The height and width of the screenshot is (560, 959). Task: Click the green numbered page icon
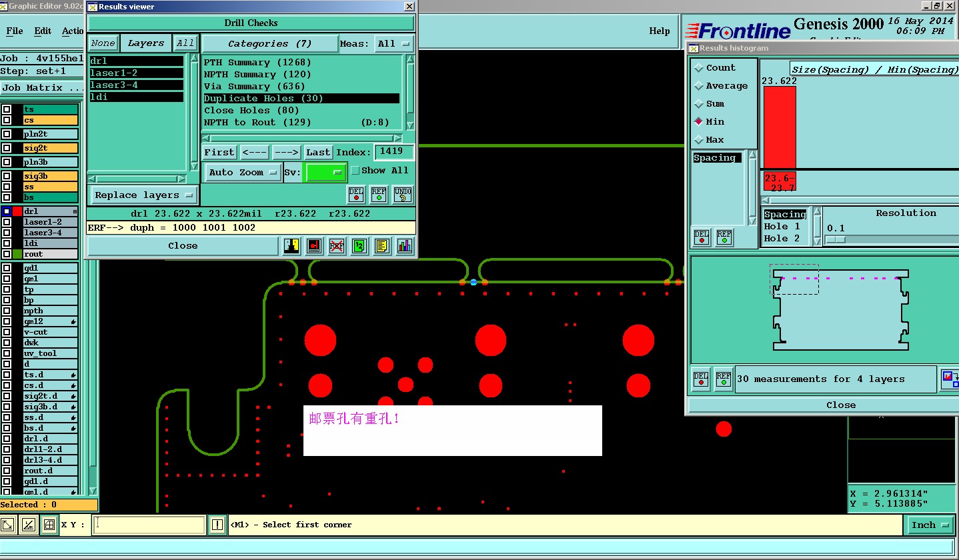[359, 246]
